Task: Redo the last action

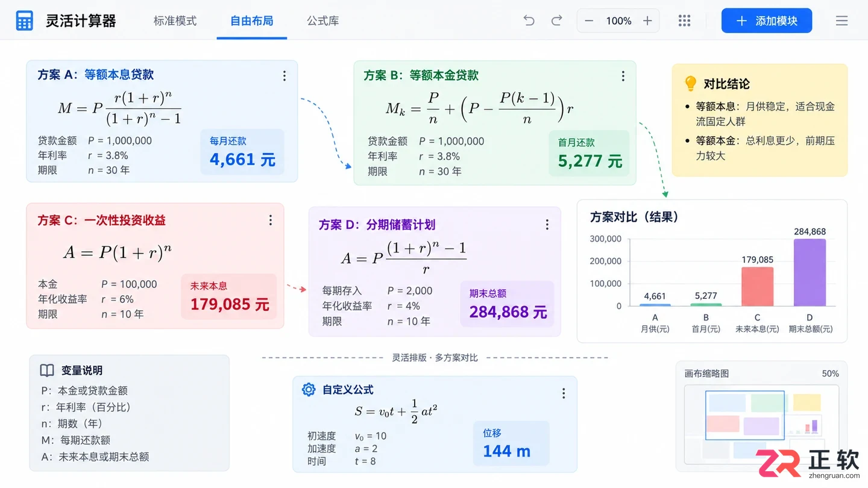Action: (557, 20)
